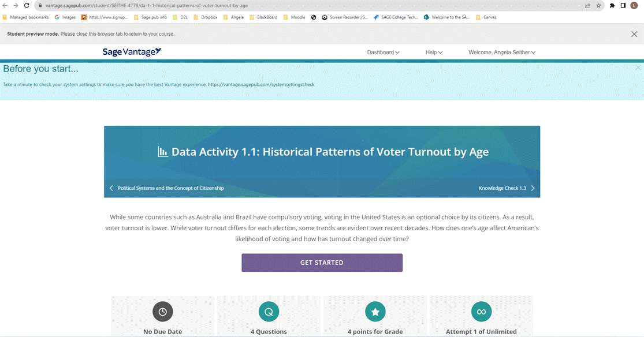The width and height of the screenshot is (644, 337).
Task: Click the 4 Questions magnifier icon
Action: [x=269, y=312]
